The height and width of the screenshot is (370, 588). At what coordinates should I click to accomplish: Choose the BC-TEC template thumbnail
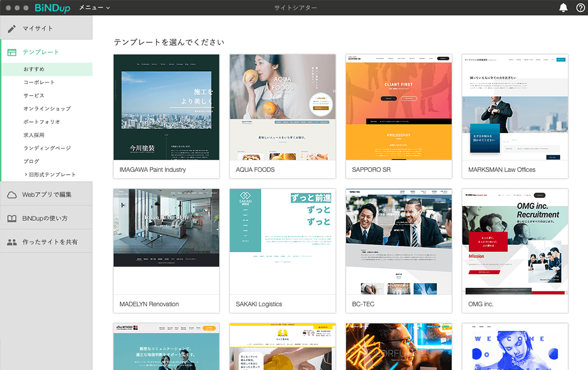pyautogui.click(x=399, y=242)
